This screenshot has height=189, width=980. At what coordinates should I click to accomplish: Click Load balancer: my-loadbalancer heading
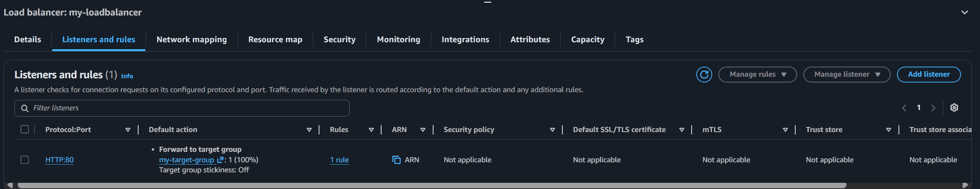pyautogui.click(x=73, y=12)
